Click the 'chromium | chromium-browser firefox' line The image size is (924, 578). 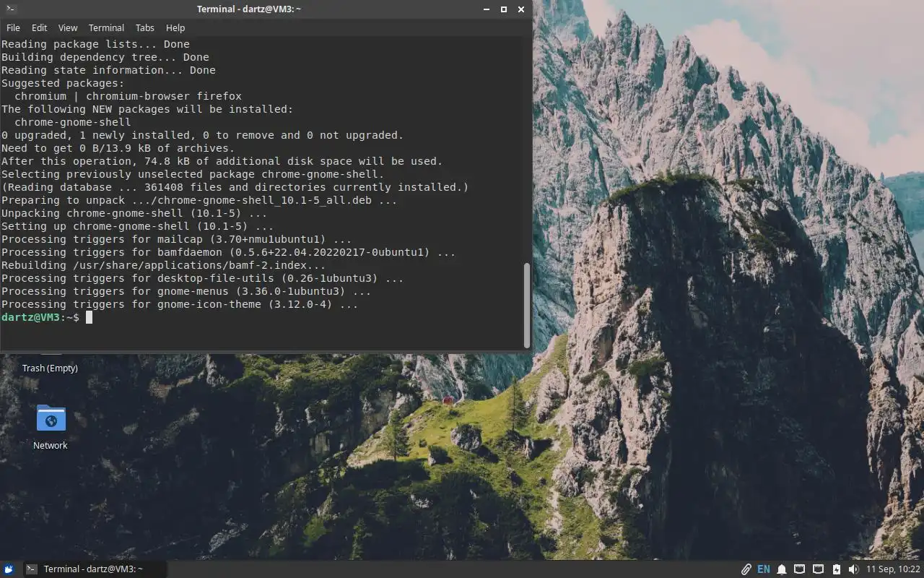128,96
